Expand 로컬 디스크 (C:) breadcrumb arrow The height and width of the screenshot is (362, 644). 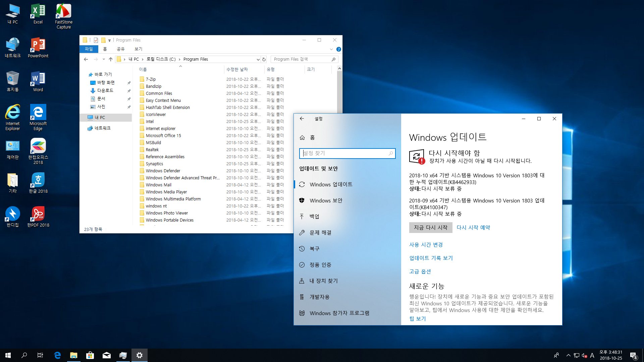click(179, 59)
